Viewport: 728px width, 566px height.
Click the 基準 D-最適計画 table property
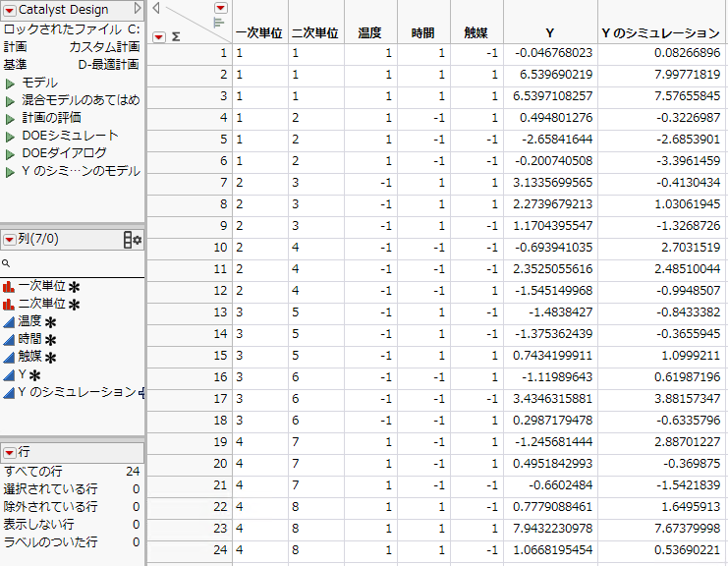(x=72, y=65)
